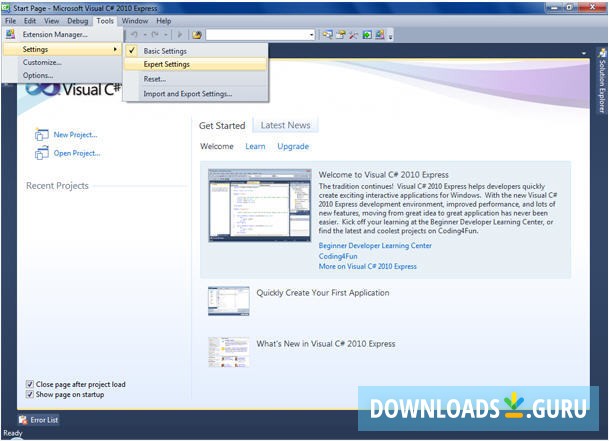Click the Recent Projects heading
The width and height of the screenshot is (609, 441).
pyautogui.click(x=57, y=186)
